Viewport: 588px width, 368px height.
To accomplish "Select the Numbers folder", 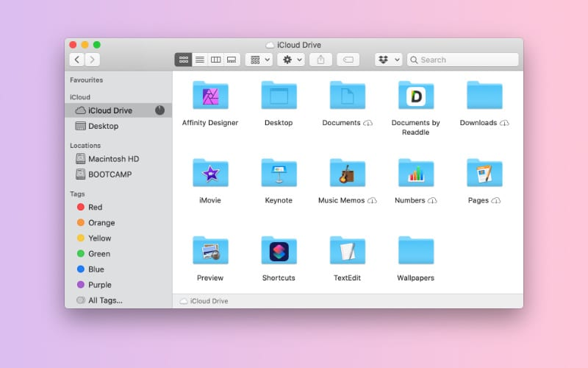I will (416, 173).
